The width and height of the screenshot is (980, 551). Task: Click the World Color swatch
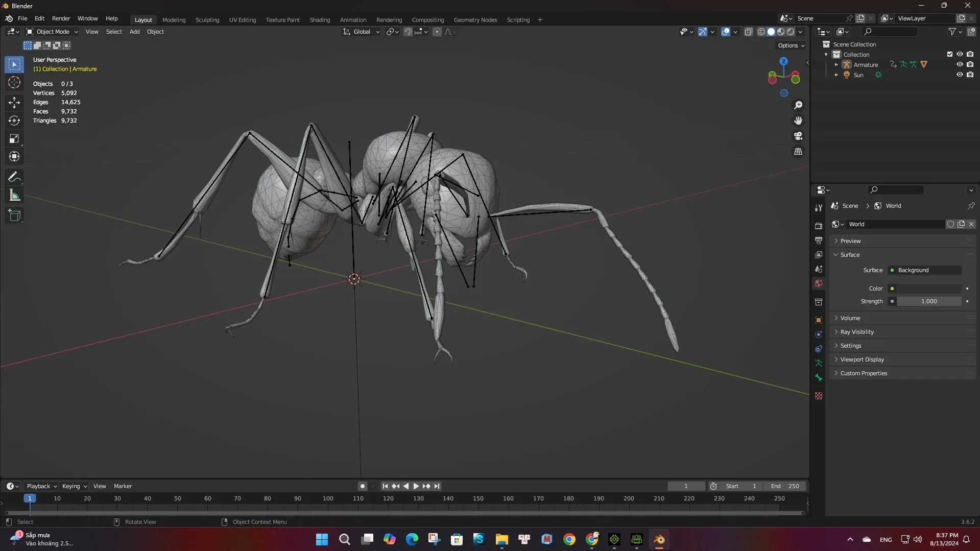(928, 289)
